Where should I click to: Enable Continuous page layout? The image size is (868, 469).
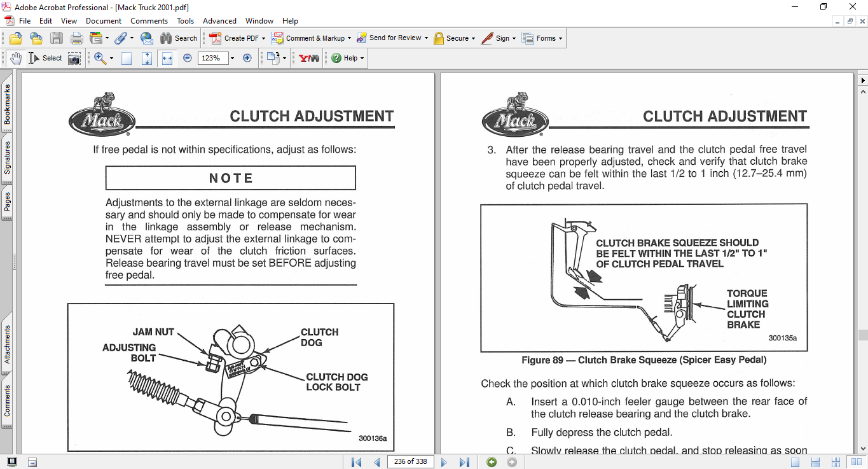(x=816, y=462)
